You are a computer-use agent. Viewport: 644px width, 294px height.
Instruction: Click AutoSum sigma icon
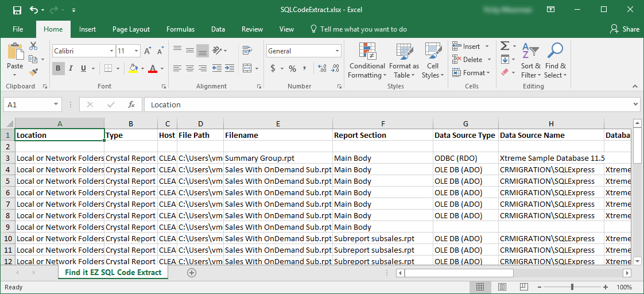click(x=505, y=46)
